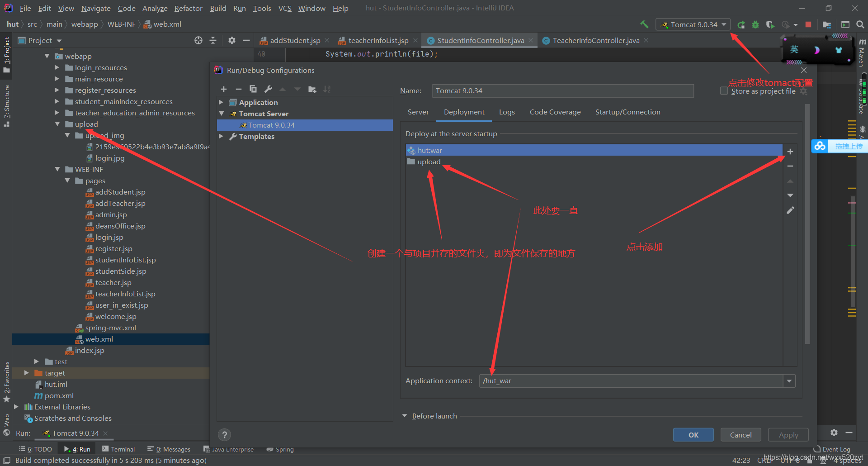The image size is (868, 466).
Task: Open the Terminal tool window
Action: [118, 449]
